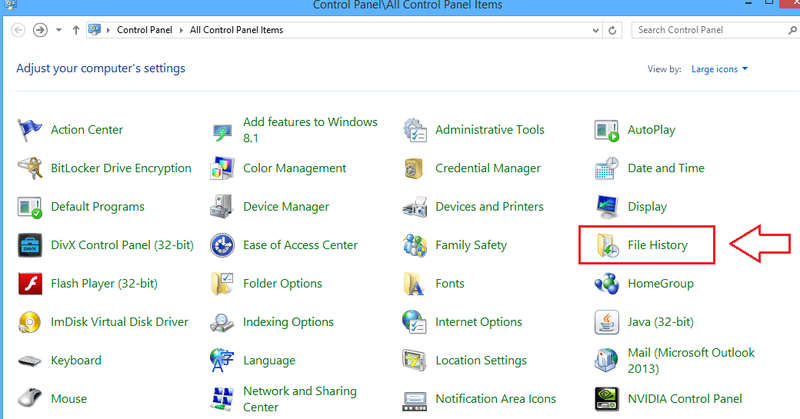
Task: Click the Color Management icon
Action: (x=222, y=168)
